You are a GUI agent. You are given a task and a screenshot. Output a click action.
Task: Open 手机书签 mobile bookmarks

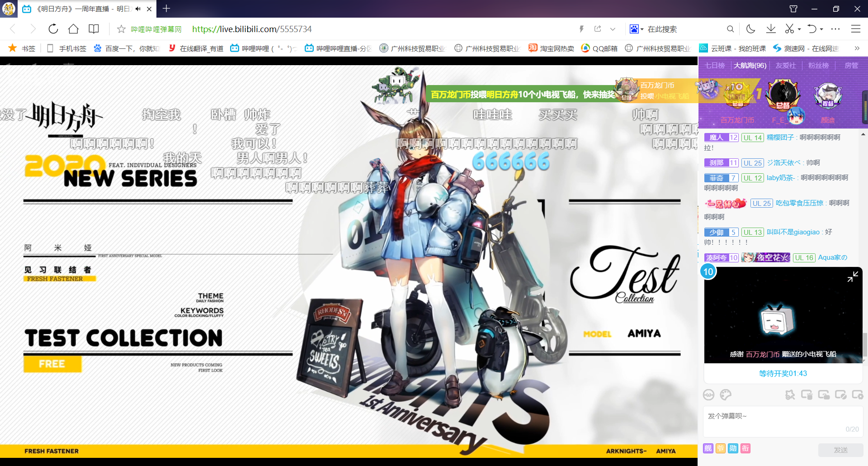point(67,48)
